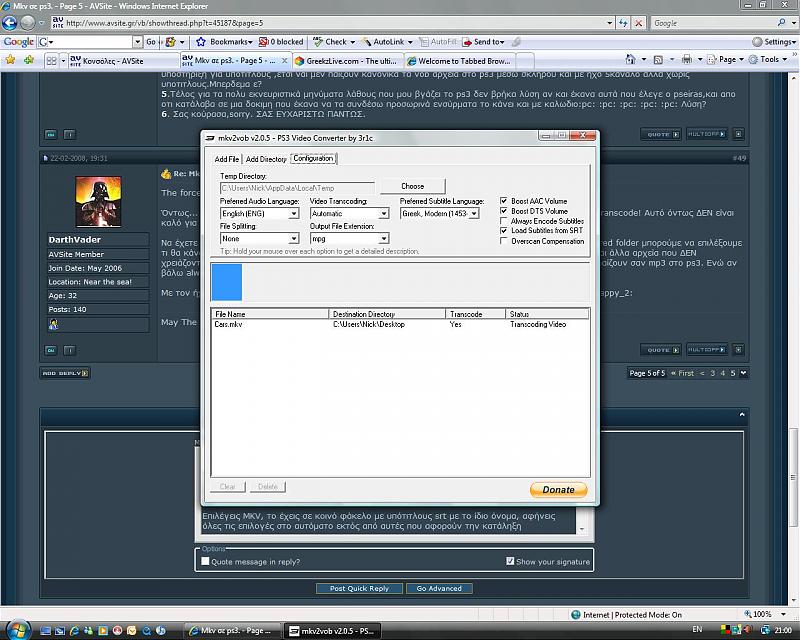Disable Boost AAC Volume checkbox

click(504, 201)
